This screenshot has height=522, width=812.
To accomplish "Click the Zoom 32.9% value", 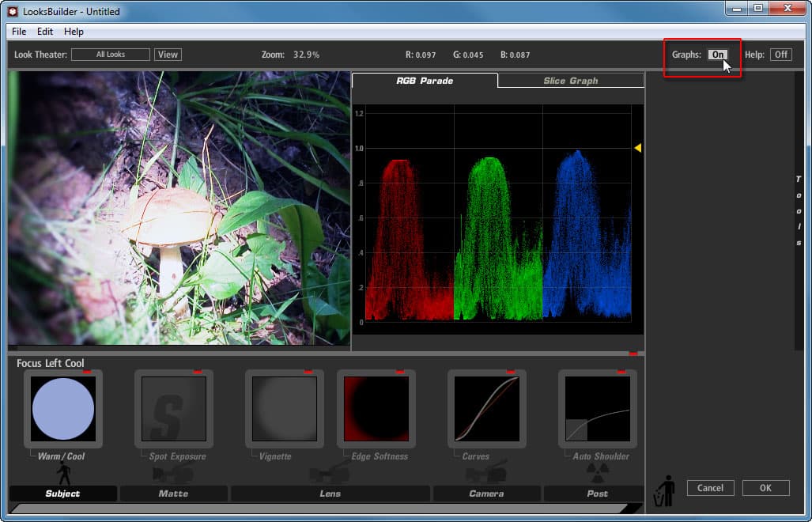I will pyautogui.click(x=306, y=55).
